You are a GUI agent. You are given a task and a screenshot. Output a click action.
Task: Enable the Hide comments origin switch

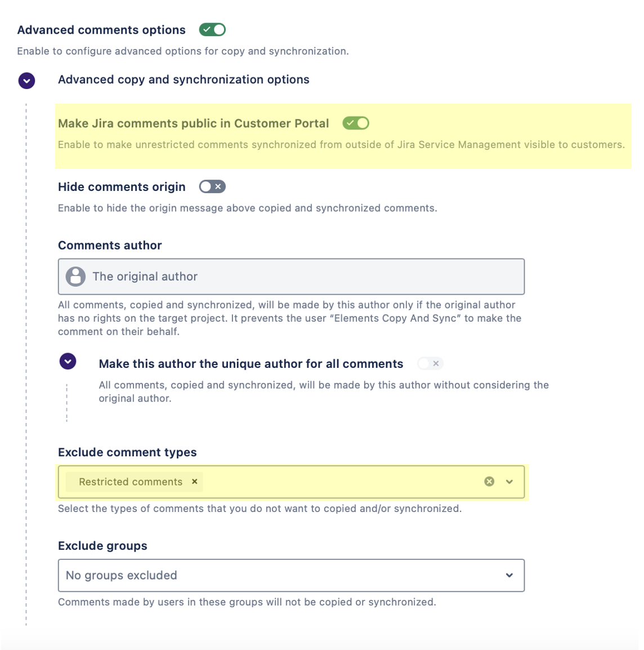pos(212,186)
